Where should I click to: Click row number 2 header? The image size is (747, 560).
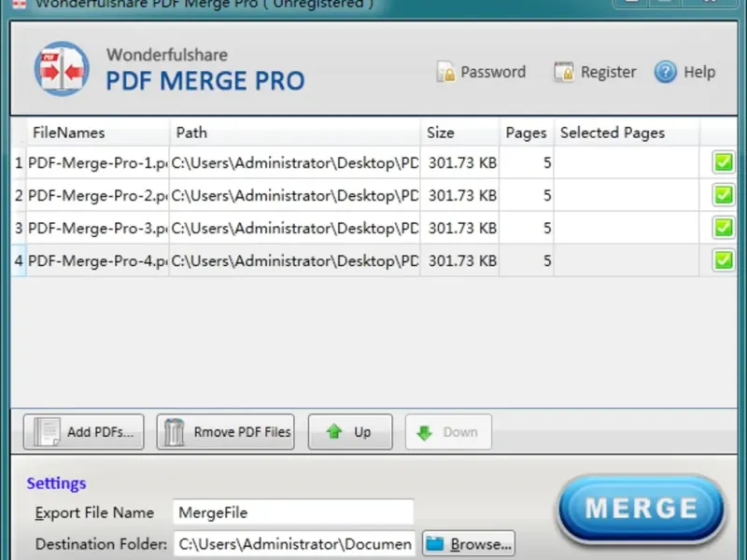[x=19, y=195]
